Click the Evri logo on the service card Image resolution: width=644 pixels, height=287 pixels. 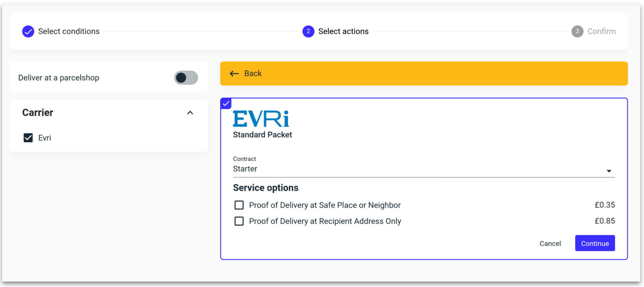click(x=261, y=119)
